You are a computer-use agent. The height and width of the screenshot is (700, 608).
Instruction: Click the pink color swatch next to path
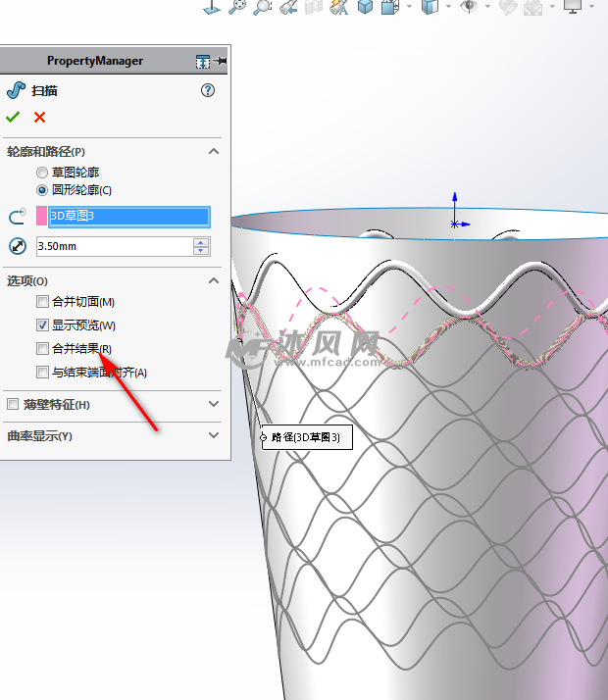click(41, 216)
